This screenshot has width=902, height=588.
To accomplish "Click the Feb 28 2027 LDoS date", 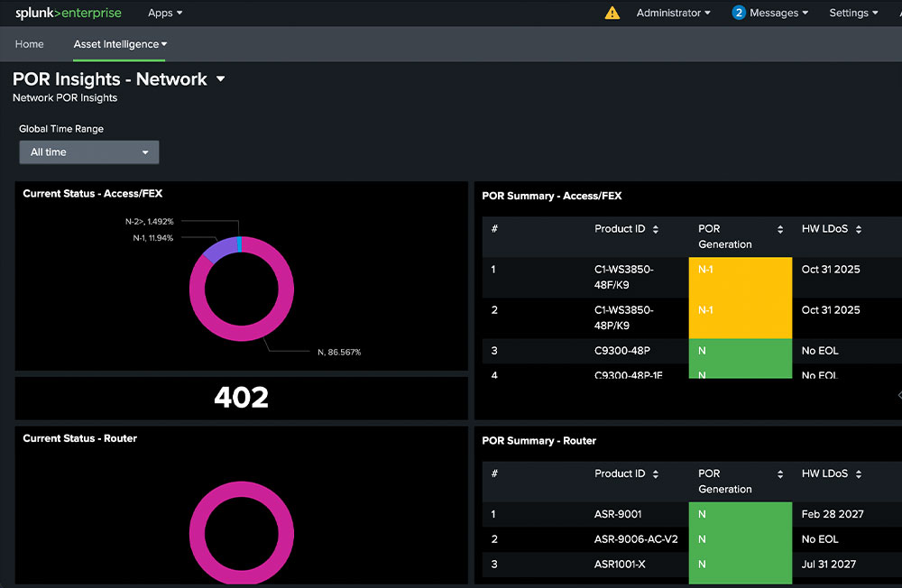I will coord(833,514).
